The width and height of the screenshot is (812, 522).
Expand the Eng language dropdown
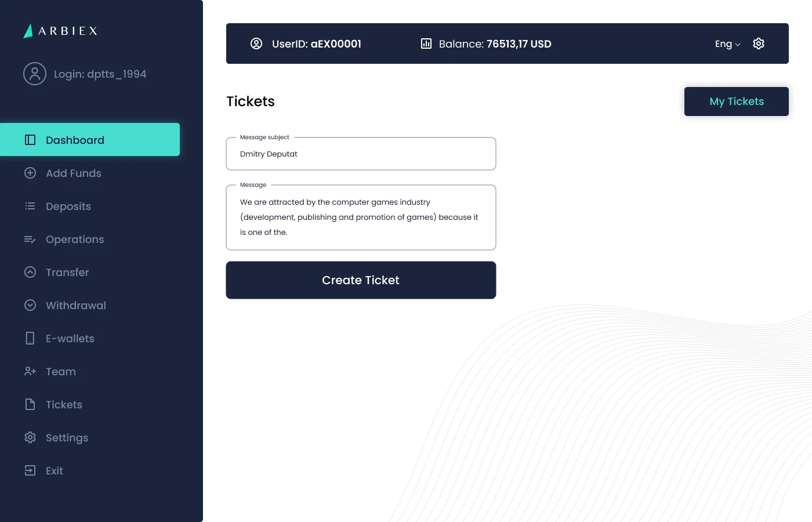click(x=728, y=44)
